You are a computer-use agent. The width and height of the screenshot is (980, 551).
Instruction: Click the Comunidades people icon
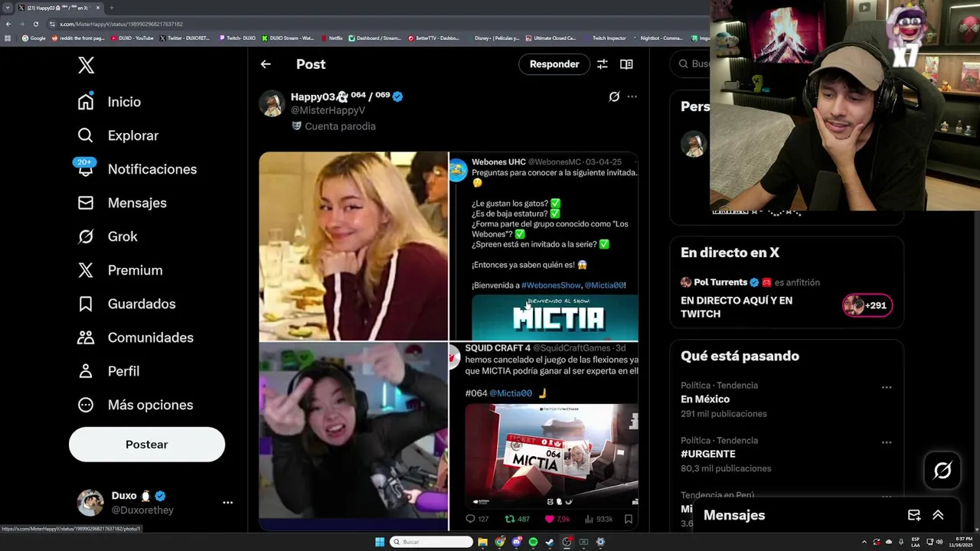tap(86, 337)
